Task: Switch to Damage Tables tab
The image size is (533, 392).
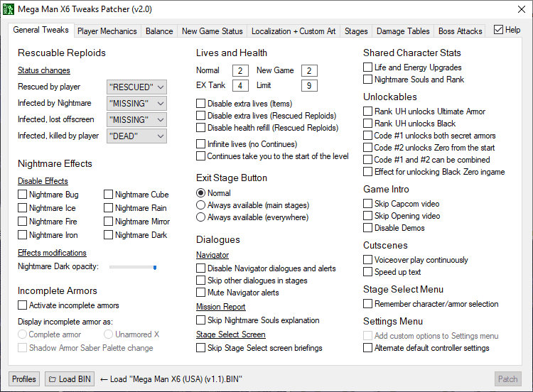Action: coord(403,31)
